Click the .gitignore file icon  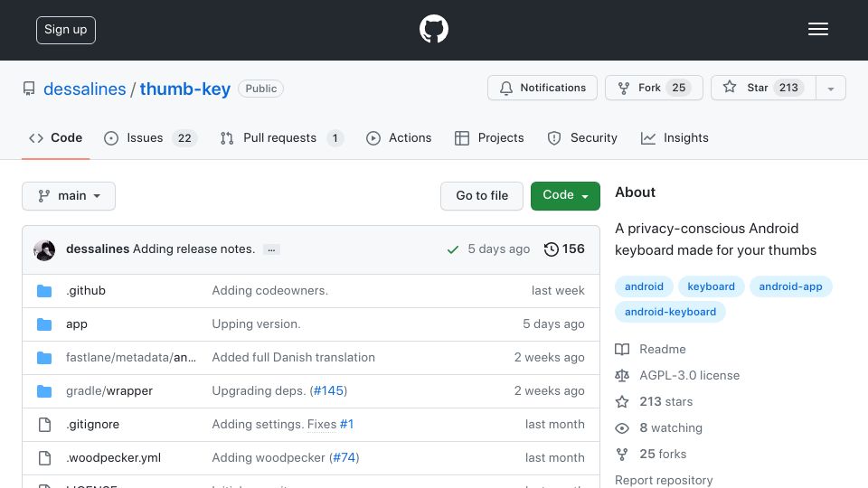(44, 425)
